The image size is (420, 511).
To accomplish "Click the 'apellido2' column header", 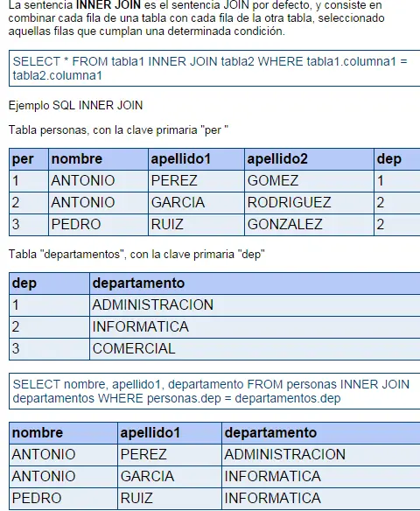I will pyautogui.click(x=309, y=159).
